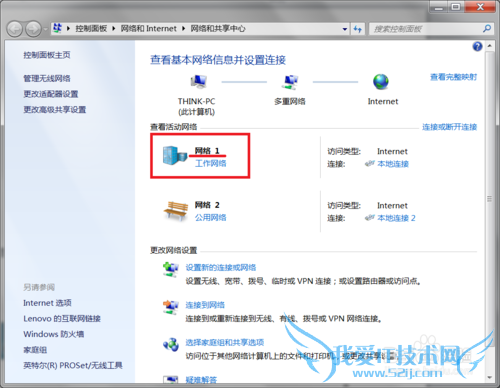The width and height of the screenshot is (500, 388).
Task: Open 英特尔(R) PROSet/无线工具 link
Action: pos(73,365)
